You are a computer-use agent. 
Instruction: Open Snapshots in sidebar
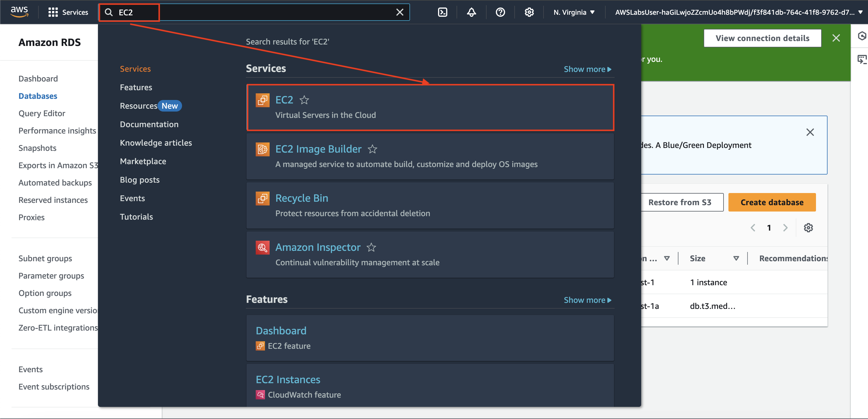click(x=37, y=148)
